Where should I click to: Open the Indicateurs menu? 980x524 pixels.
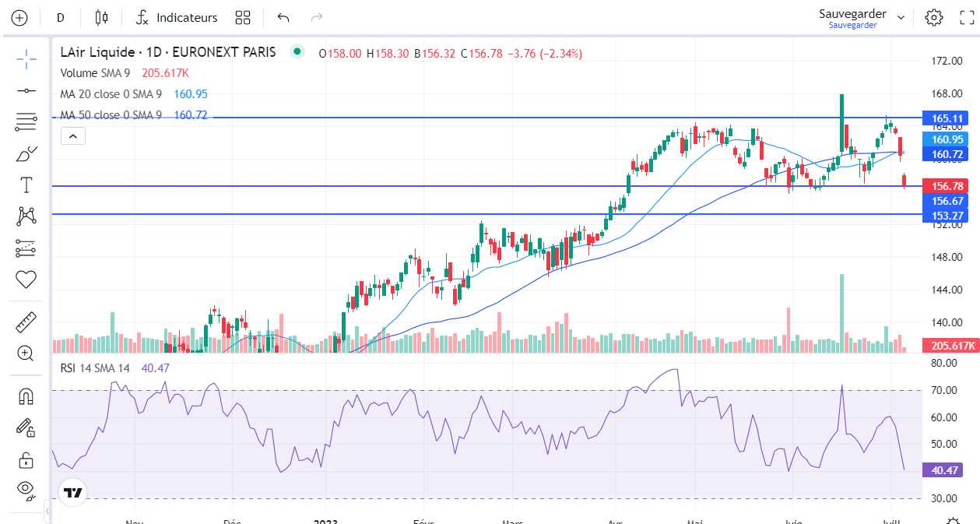pyautogui.click(x=177, y=17)
